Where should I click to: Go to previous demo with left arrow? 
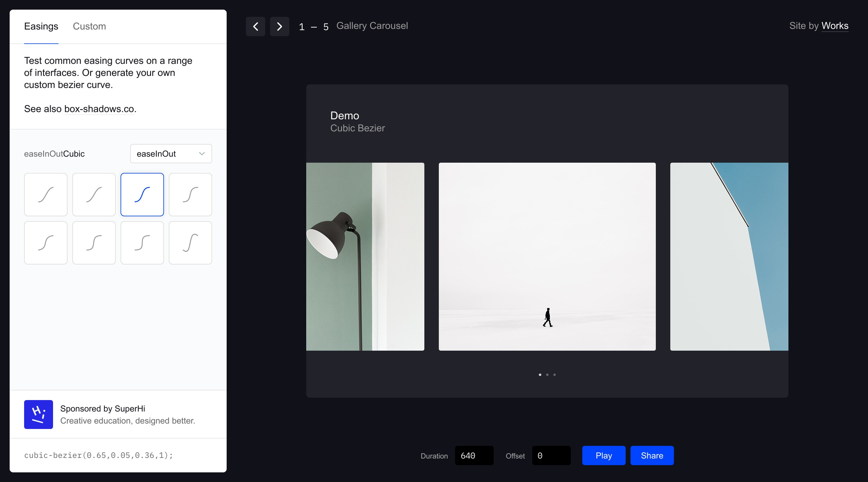255,26
